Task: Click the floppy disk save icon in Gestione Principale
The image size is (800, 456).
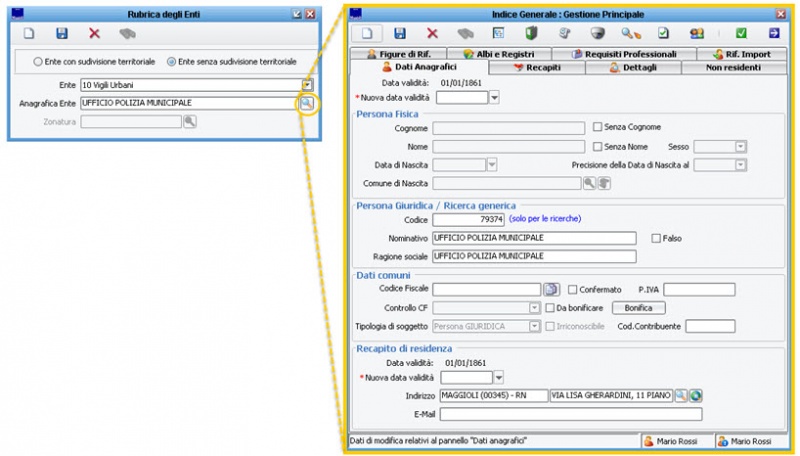Action: coord(400,34)
